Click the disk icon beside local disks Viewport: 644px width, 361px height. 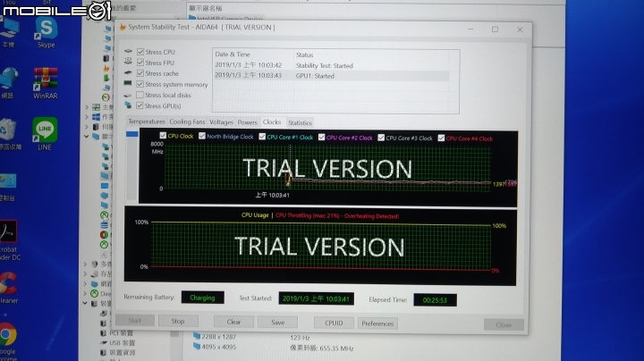click(128, 95)
